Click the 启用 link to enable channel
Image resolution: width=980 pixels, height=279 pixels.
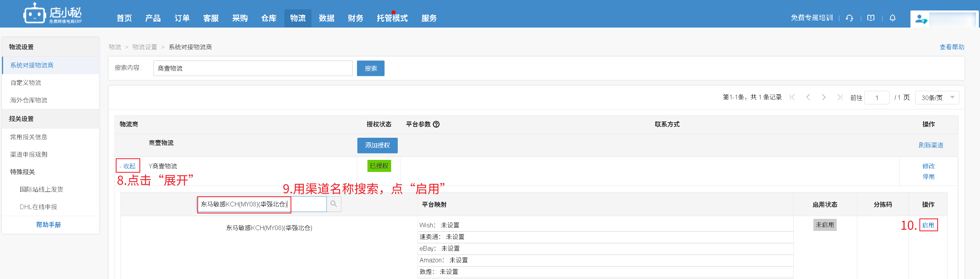pyautogui.click(x=928, y=225)
